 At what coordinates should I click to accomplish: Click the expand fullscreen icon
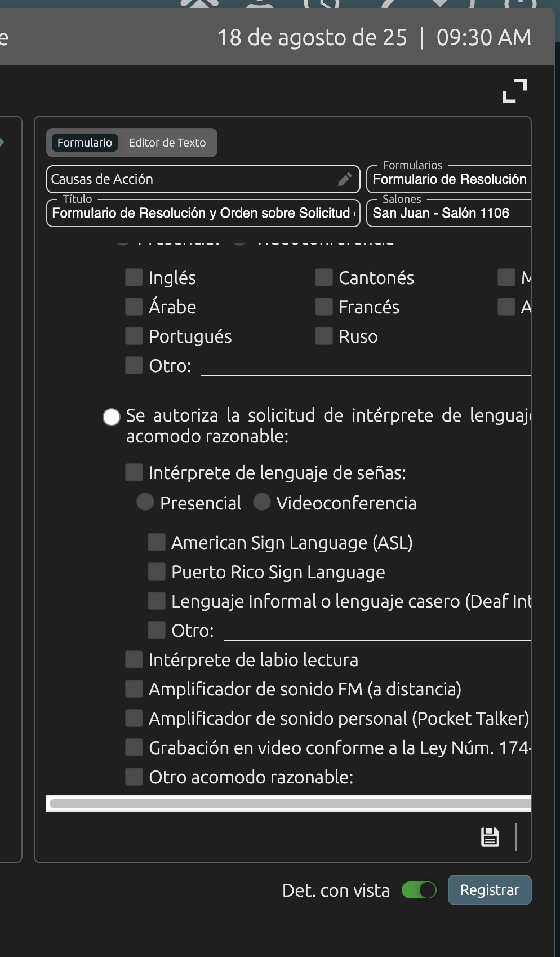point(515,91)
